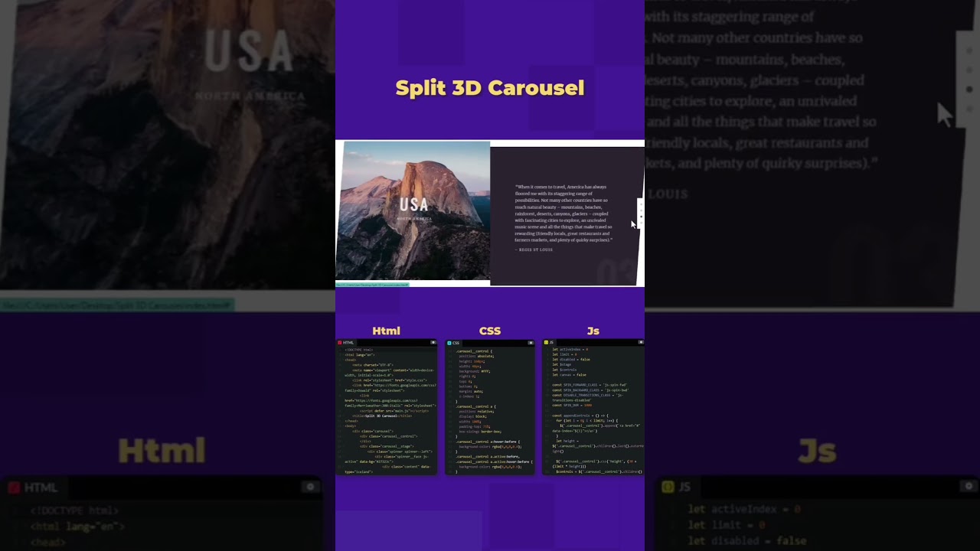Click "let $stage" in the JS panel
Viewport: 980px width, 551px height.
point(561,364)
